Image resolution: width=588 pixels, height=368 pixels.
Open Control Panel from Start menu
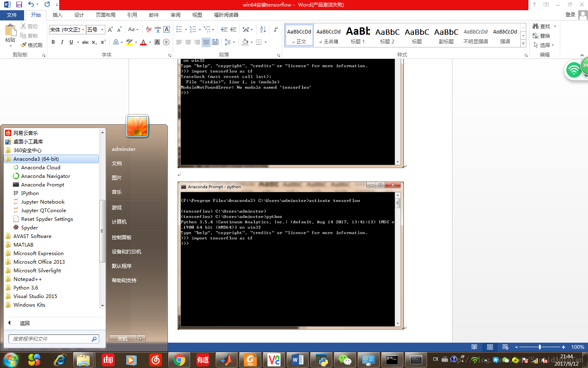click(x=122, y=237)
